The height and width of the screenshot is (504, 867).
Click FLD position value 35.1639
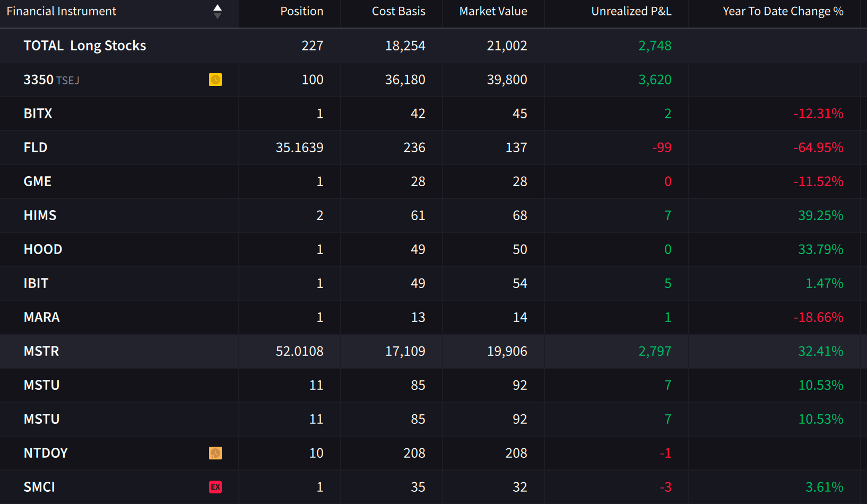(x=299, y=147)
